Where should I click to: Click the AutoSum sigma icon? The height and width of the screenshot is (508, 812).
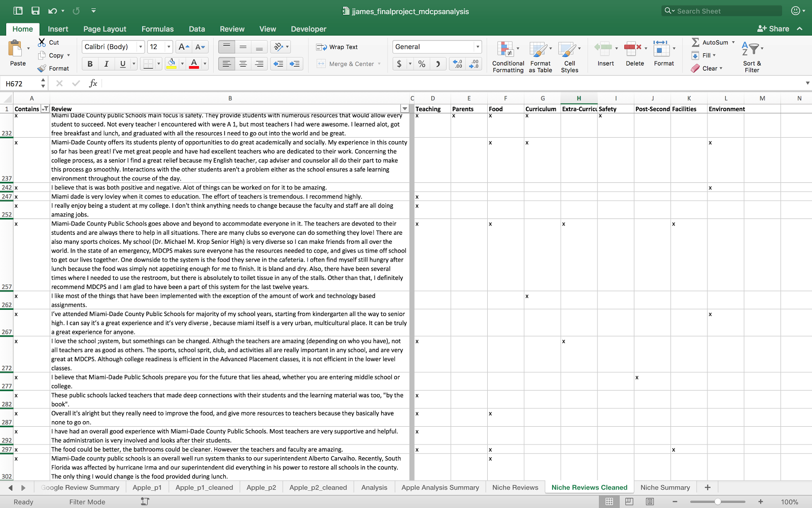pos(696,43)
